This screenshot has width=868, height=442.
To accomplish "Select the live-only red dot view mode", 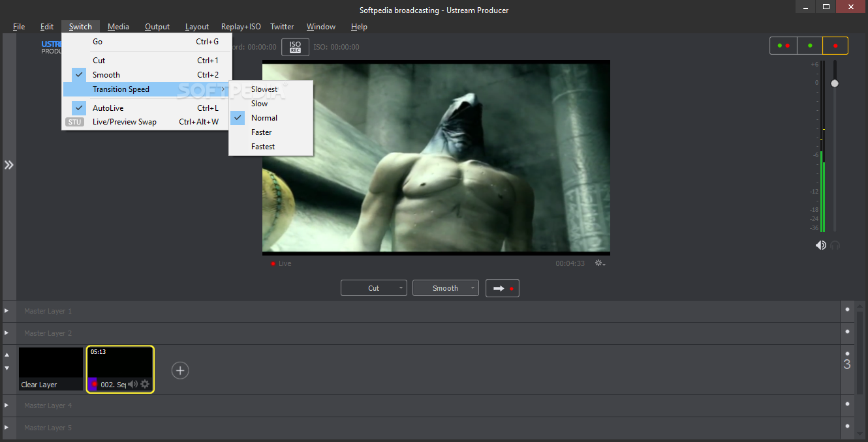I will pyautogui.click(x=835, y=46).
